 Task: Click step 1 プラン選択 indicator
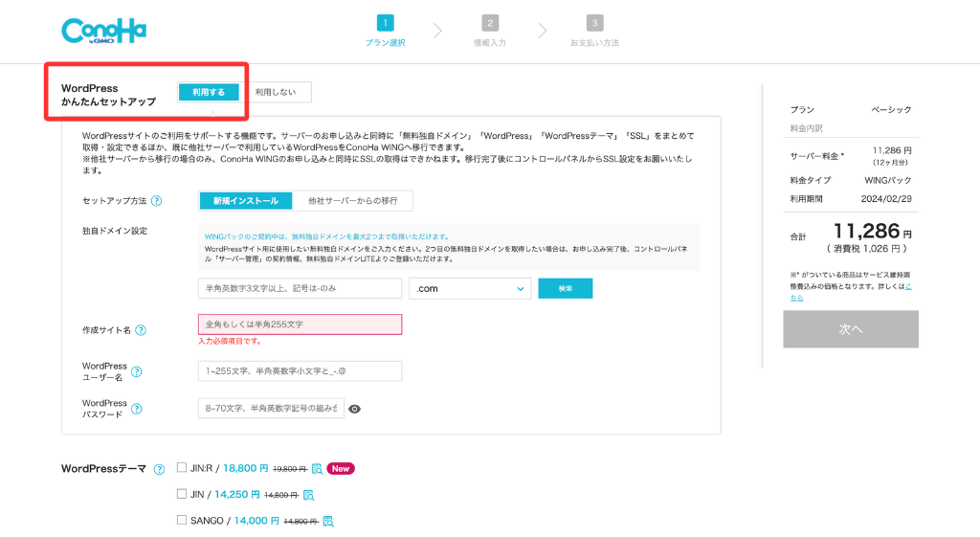(385, 32)
